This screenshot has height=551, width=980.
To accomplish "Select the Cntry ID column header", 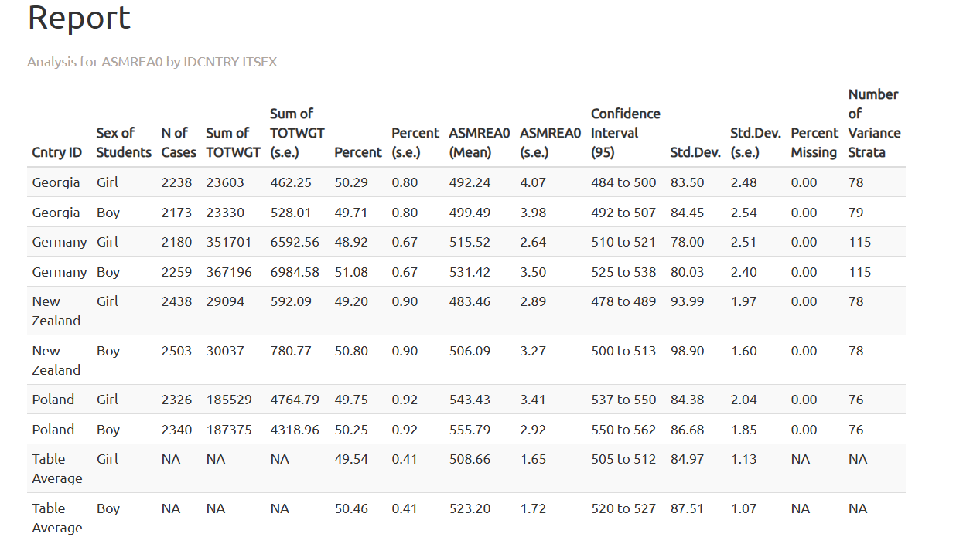I will click(x=56, y=152).
